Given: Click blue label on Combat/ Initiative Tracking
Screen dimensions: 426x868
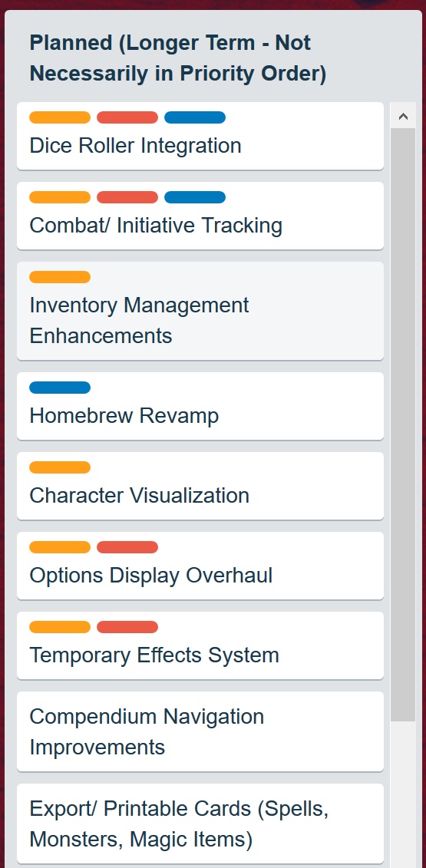Looking at the screenshot, I should [195, 197].
